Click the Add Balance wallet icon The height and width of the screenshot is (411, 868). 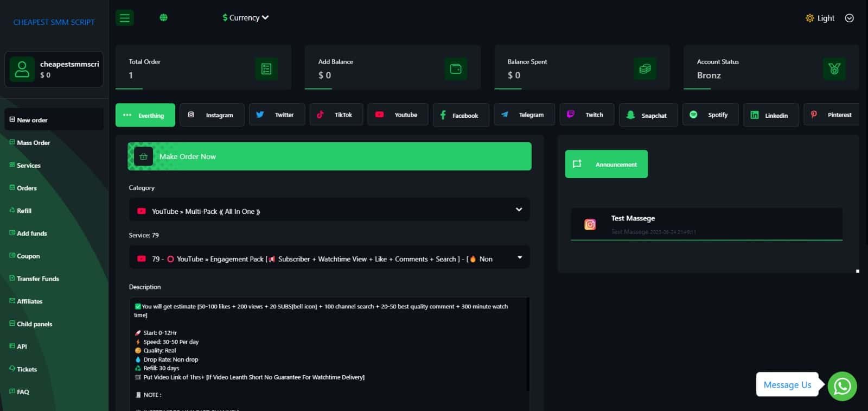coord(456,69)
